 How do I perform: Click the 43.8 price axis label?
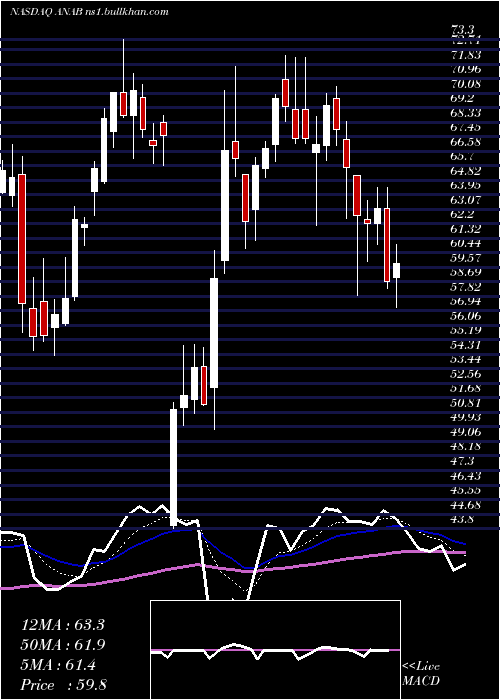tap(463, 519)
